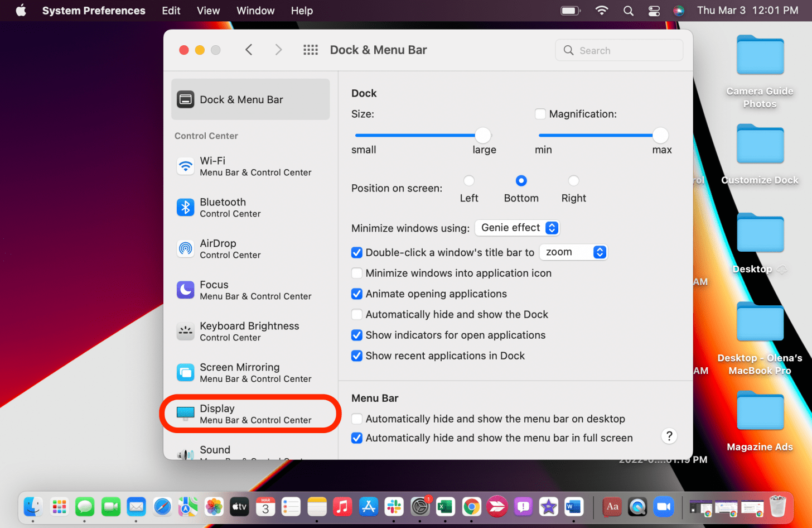Screen dimensions: 812x528
Task: Enable Minimize windows into application icon
Action: (x=356, y=273)
